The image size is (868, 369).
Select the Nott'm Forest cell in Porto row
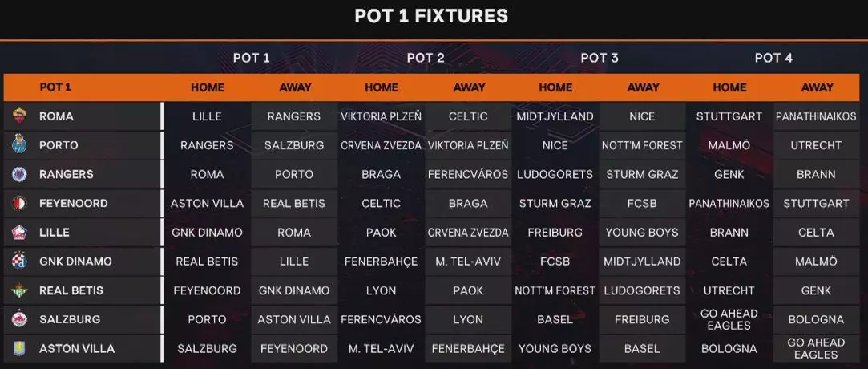pyautogui.click(x=642, y=145)
